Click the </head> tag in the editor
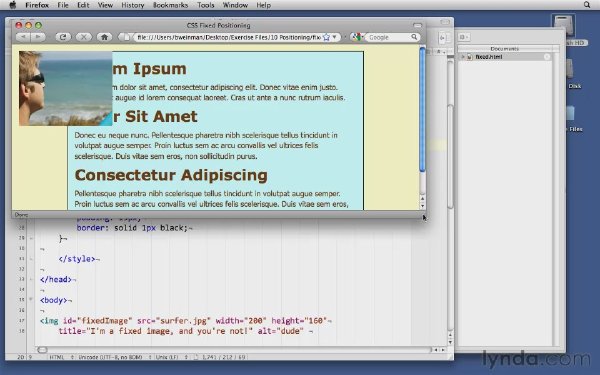600x375 pixels. pyautogui.click(x=56, y=280)
